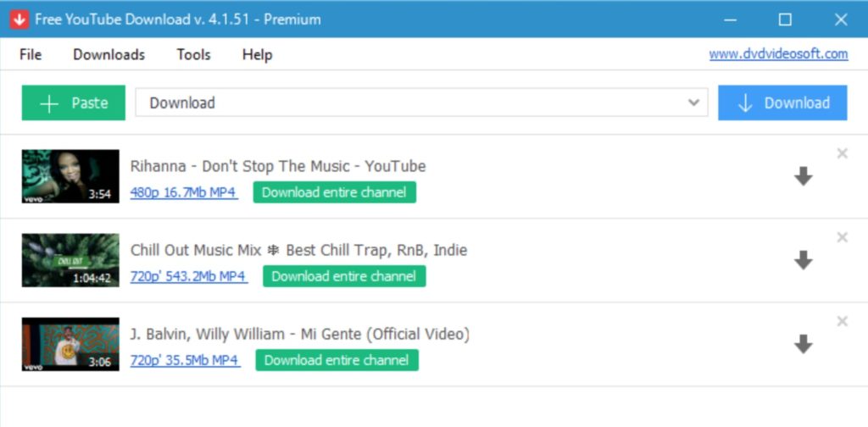The width and height of the screenshot is (868, 427).
Task: Change format 720p 35.5Mb MP4
Action: (185, 360)
